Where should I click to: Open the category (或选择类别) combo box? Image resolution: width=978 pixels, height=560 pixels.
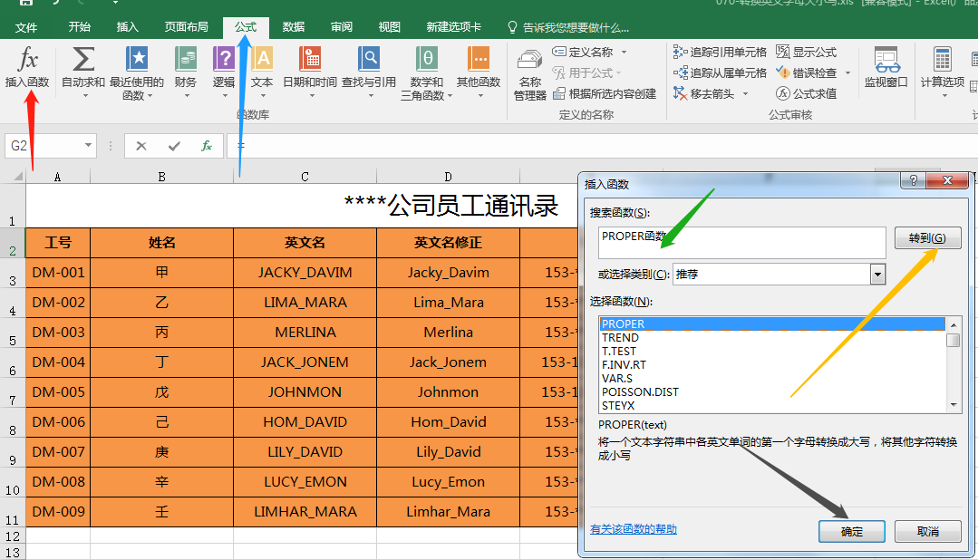[779, 274]
